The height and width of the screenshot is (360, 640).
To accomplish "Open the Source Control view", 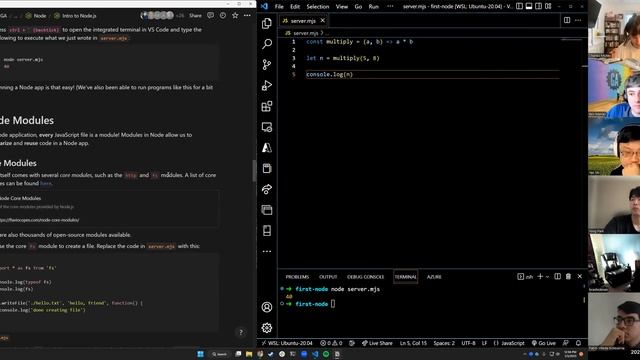I will pos(267,64).
